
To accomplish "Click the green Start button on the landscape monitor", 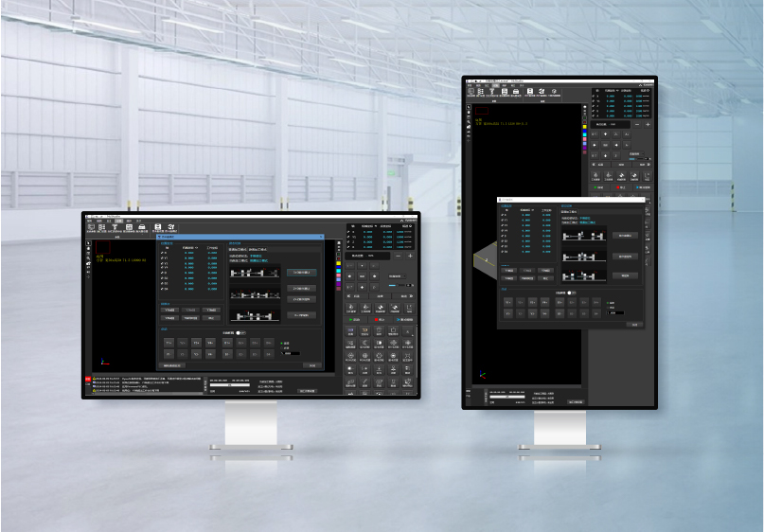I will click(354, 320).
